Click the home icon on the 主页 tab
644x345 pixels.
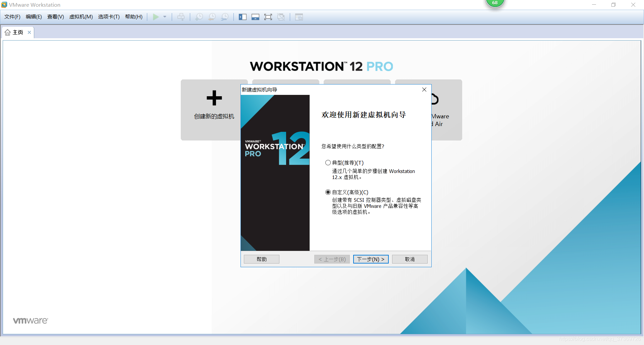tap(8, 32)
